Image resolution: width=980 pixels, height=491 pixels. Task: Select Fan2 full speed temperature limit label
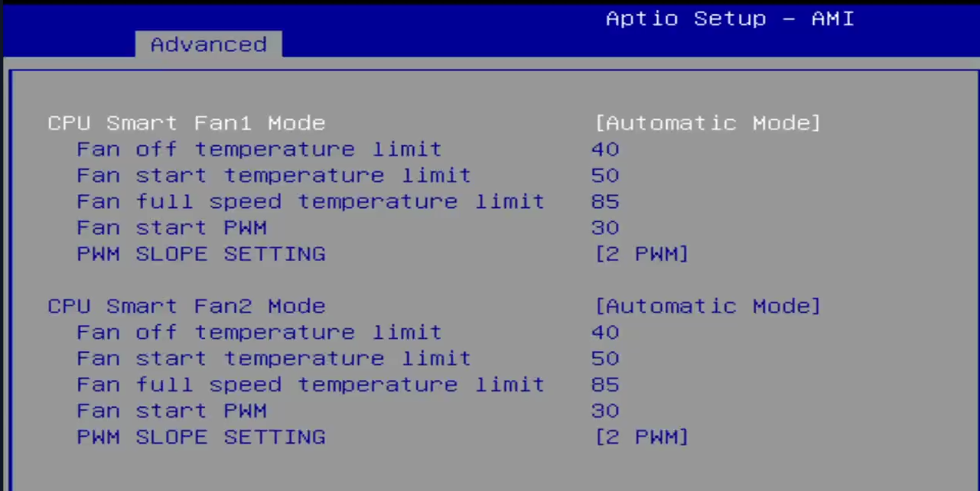311,385
